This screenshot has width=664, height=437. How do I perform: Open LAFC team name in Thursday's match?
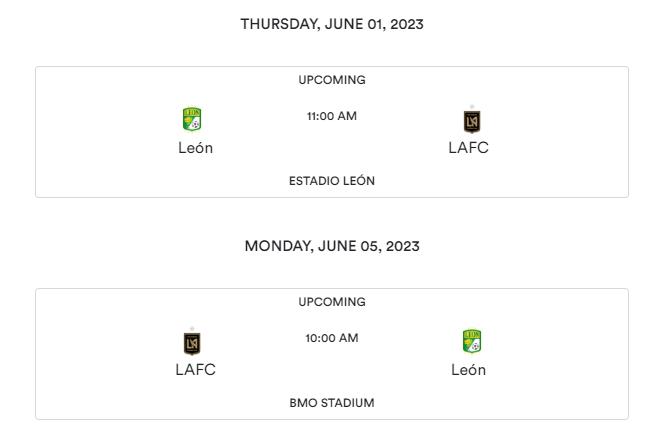pos(468,148)
